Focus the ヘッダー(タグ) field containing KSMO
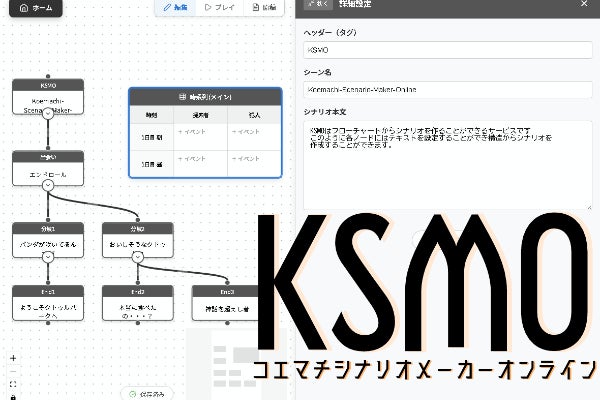Image resolution: width=600 pixels, height=400 pixels. click(448, 50)
